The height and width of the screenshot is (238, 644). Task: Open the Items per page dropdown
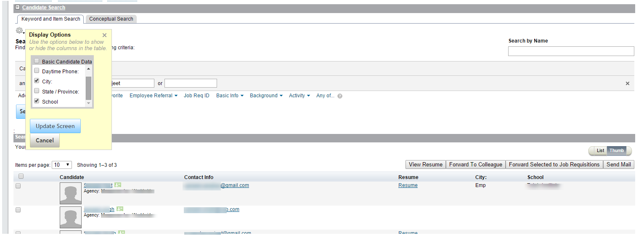click(62, 165)
